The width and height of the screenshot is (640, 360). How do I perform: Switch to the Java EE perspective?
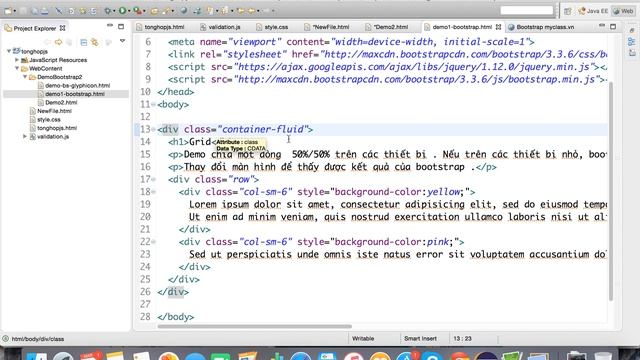[593, 11]
